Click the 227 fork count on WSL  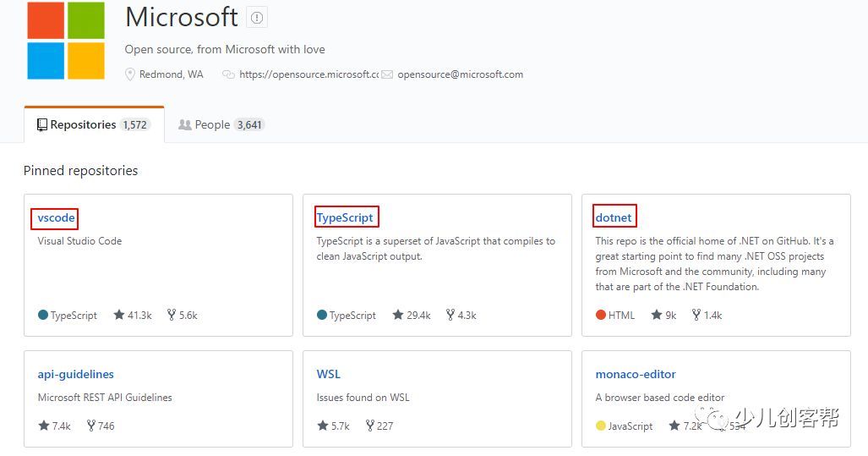point(385,426)
